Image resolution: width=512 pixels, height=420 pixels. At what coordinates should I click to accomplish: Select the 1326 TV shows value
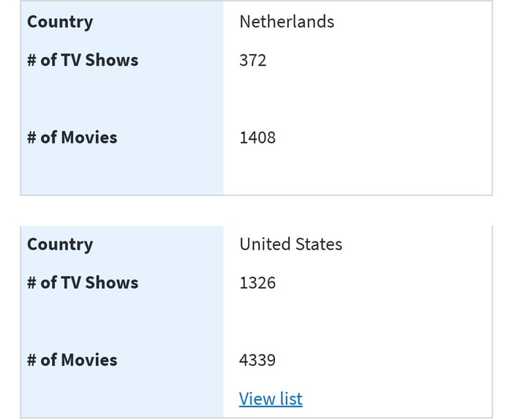pyautogui.click(x=257, y=282)
